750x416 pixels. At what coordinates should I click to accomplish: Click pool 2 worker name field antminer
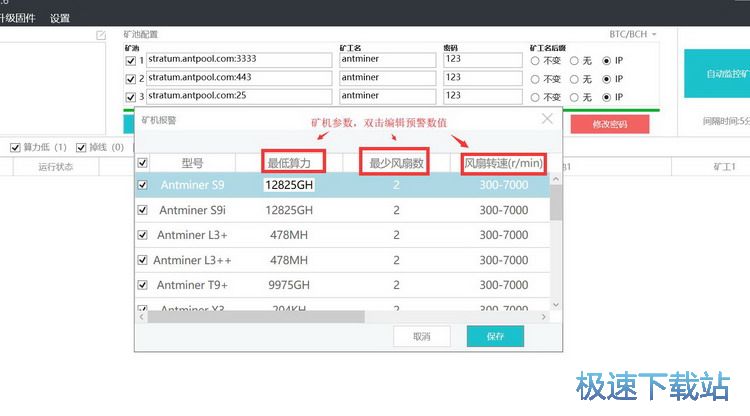pos(387,78)
